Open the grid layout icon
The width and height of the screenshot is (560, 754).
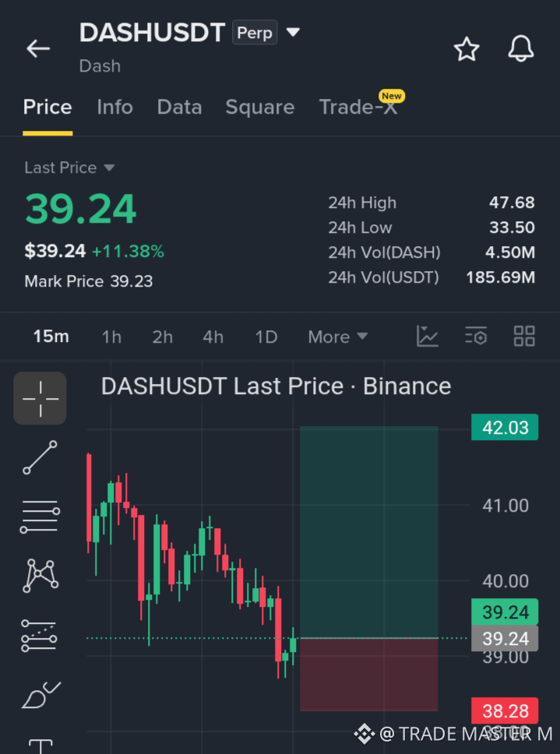click(x=524, y=336)
